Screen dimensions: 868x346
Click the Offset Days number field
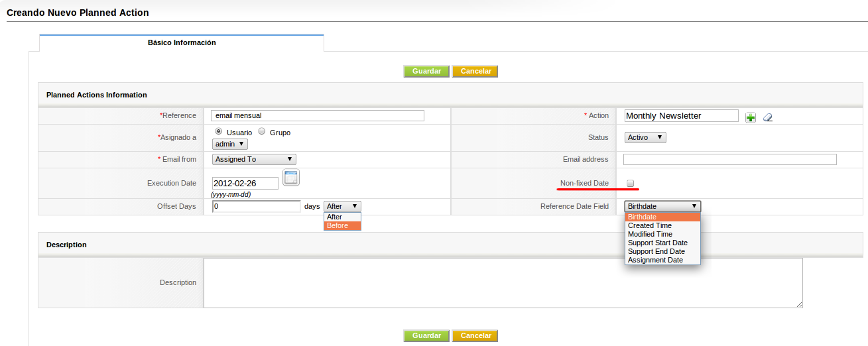(256, 206)
